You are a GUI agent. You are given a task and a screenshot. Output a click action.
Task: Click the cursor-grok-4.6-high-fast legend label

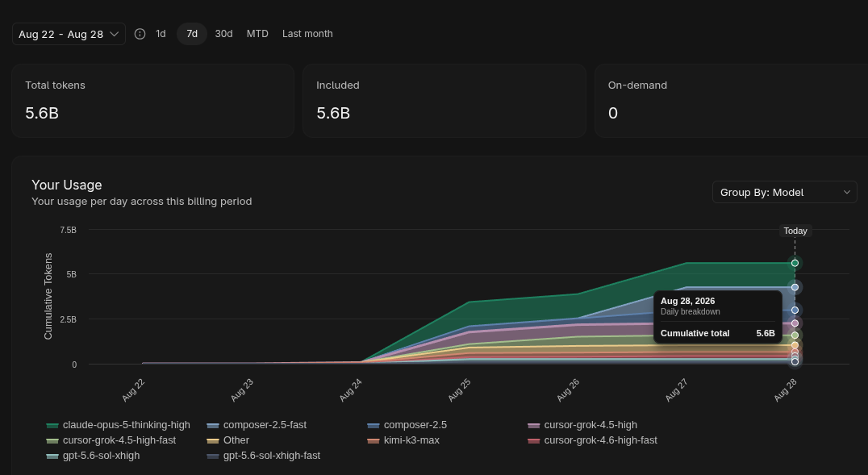[601, 440]
